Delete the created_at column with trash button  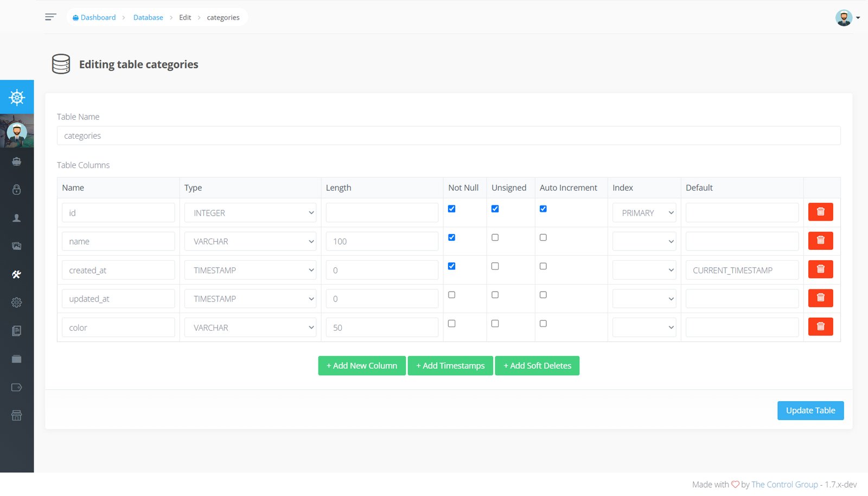point(820,269)
